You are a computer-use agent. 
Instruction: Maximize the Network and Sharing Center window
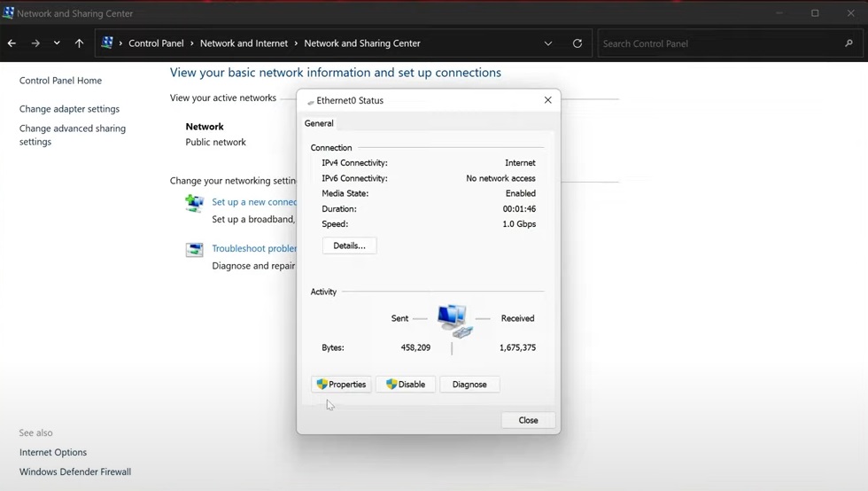[x=815, y=12]
